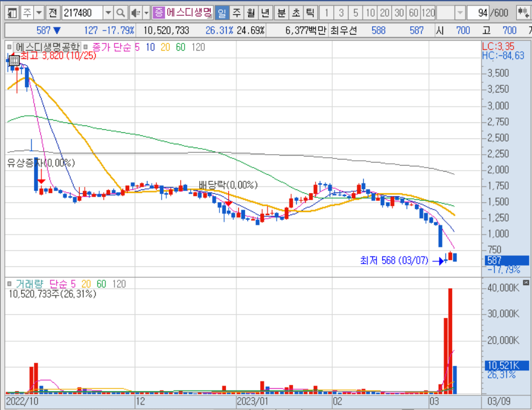Expand the dropdown next to speaker icon
532x410 pixels.
147,13
